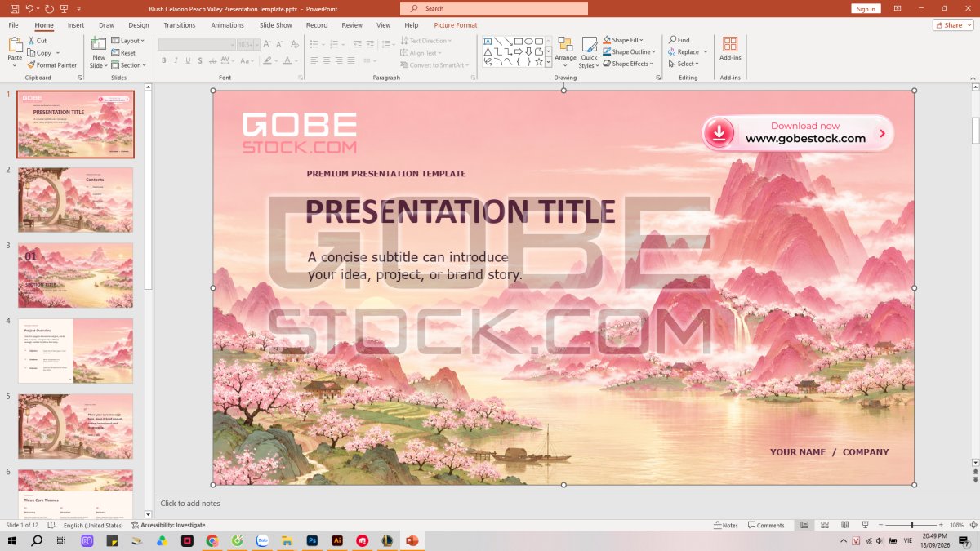Cut the selected picture
The height and width of the screenshot is (551, 980).
37,40
